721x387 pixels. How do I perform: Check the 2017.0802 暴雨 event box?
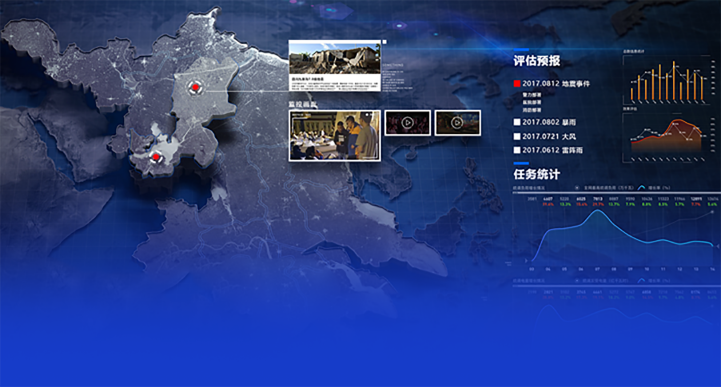[517, 122]
